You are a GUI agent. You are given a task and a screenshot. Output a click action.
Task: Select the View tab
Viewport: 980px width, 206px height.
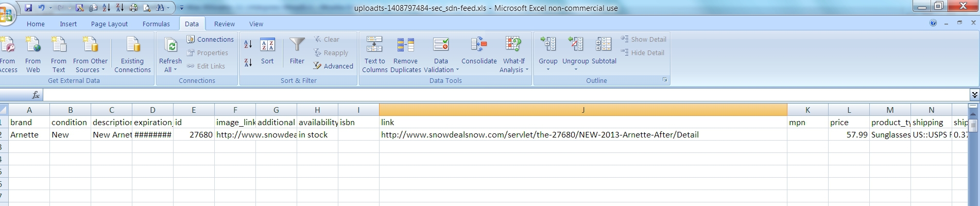pyautogui.click(x=256, y=24)
